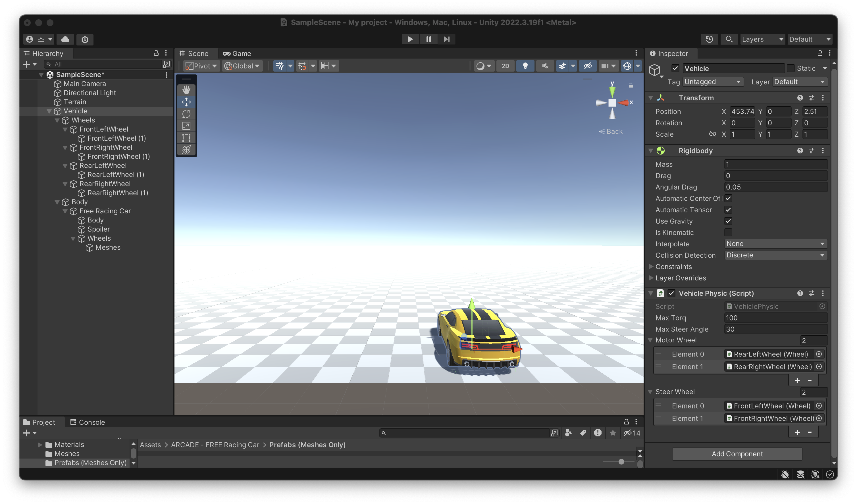Switch to the Game tab

(237, 53)
